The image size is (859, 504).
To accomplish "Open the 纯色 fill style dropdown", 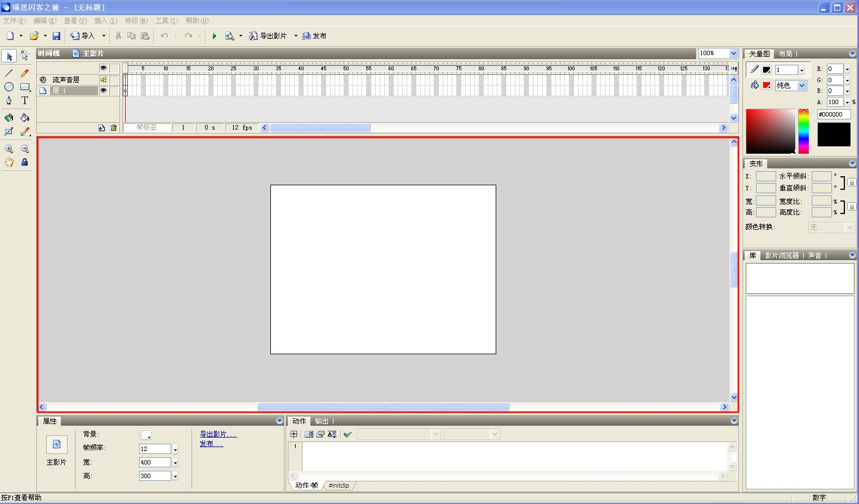I will pos(802,86).
